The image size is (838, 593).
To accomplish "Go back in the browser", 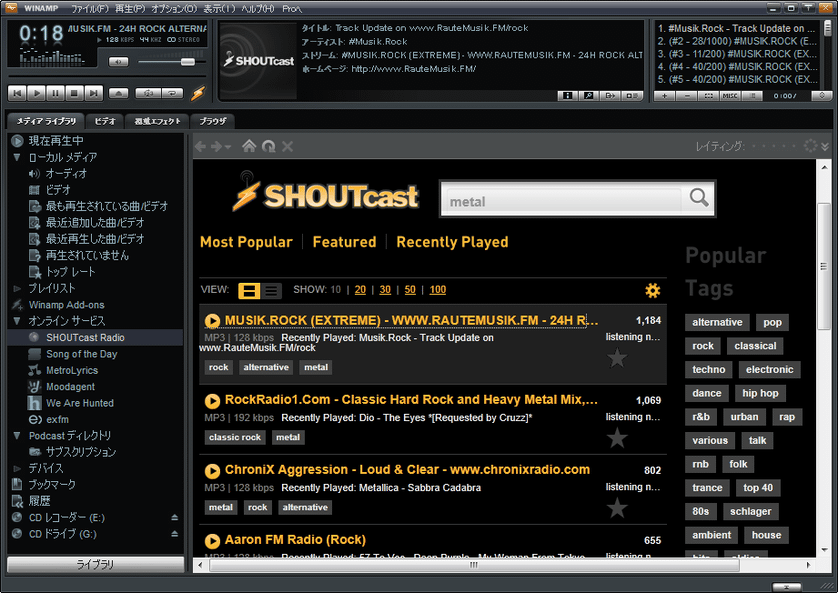I will tap(200, 146).
